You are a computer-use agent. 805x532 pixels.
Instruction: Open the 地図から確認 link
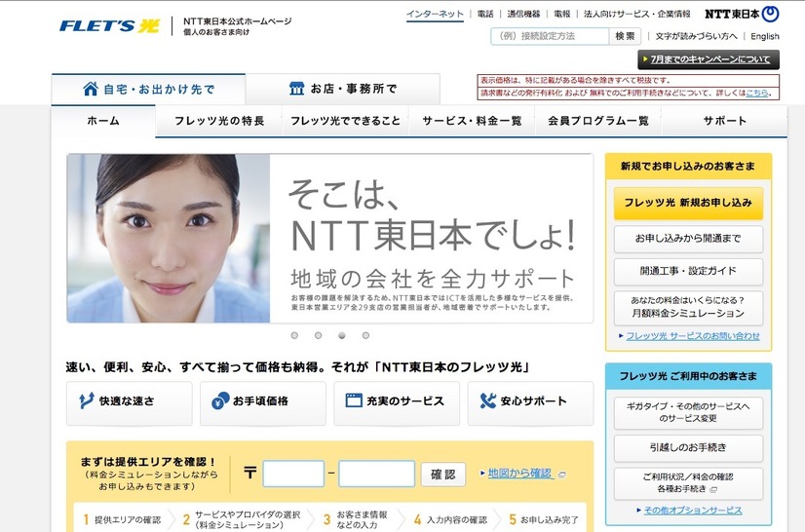520,474
